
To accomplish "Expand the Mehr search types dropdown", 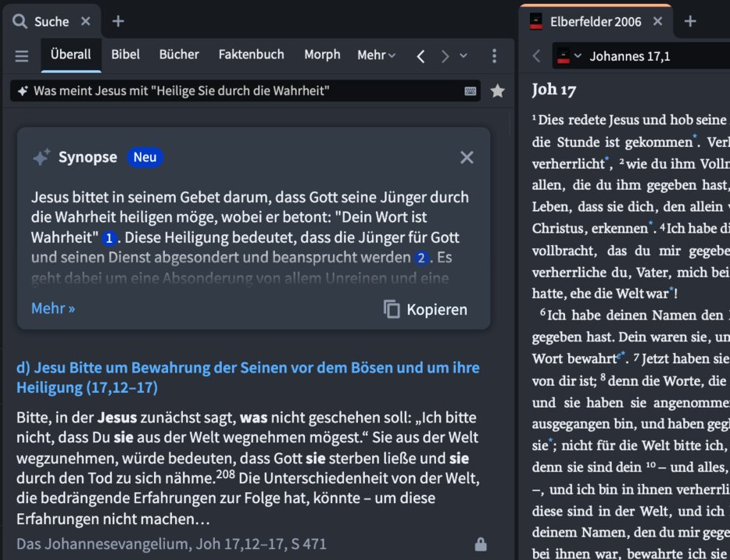I will coord(376,55).
